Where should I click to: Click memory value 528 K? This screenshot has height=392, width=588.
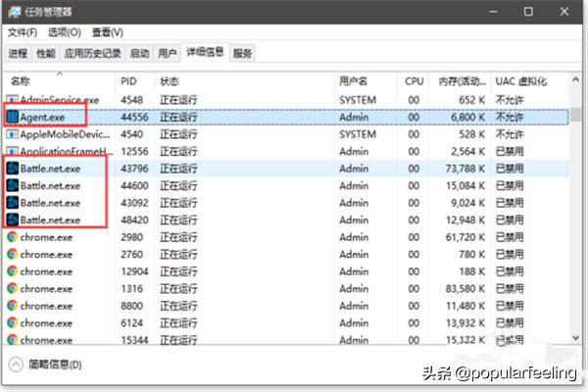[472, 134]
